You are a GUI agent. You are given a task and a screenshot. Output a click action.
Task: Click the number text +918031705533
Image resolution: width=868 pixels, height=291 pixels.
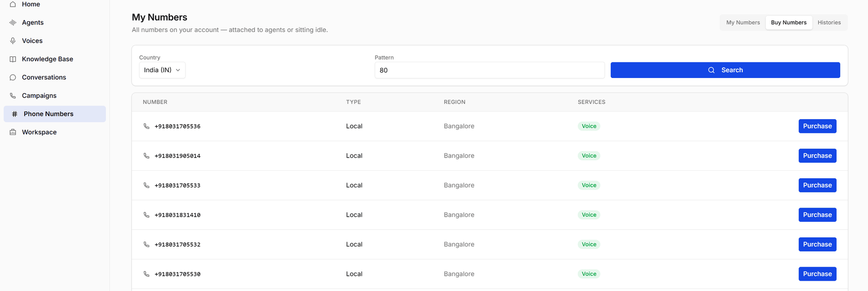point(177,185)
